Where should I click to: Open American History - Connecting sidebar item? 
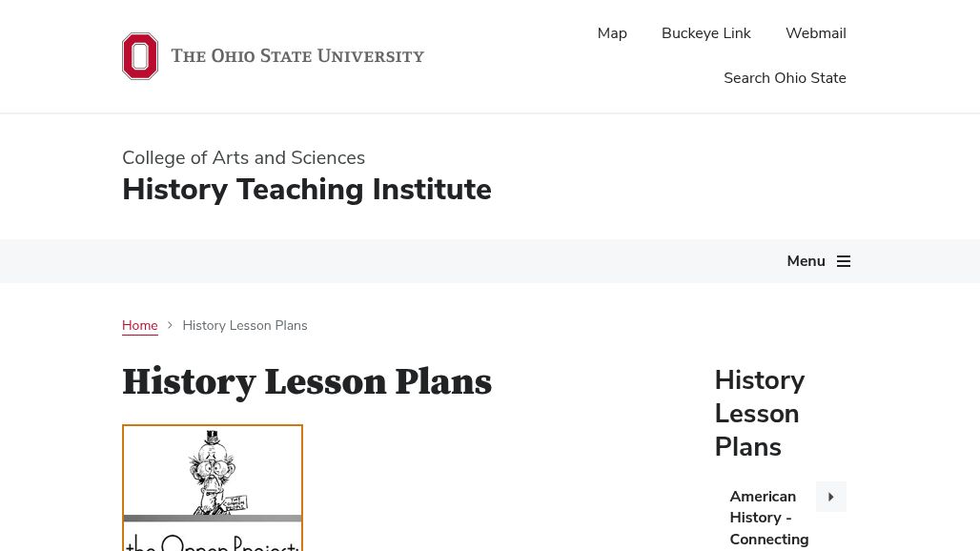pos(768,518)
